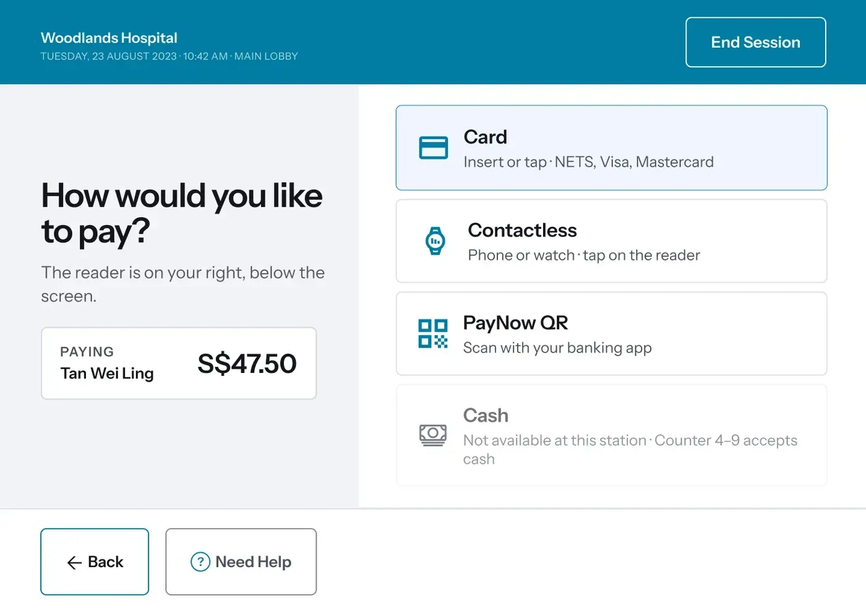Viewport: 866px width, 616px height.
Task: Click the How would you like to pay heading
Action: pyautogui.click(x=182, y=213)
